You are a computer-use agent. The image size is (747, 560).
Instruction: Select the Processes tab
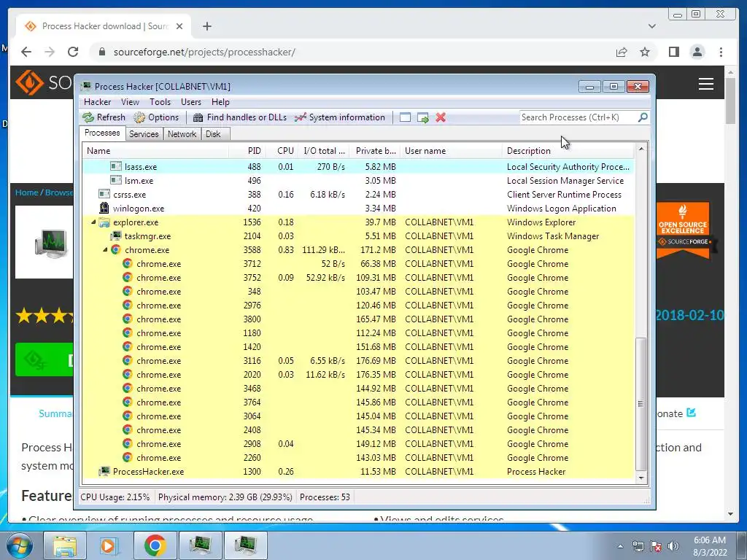102,133
